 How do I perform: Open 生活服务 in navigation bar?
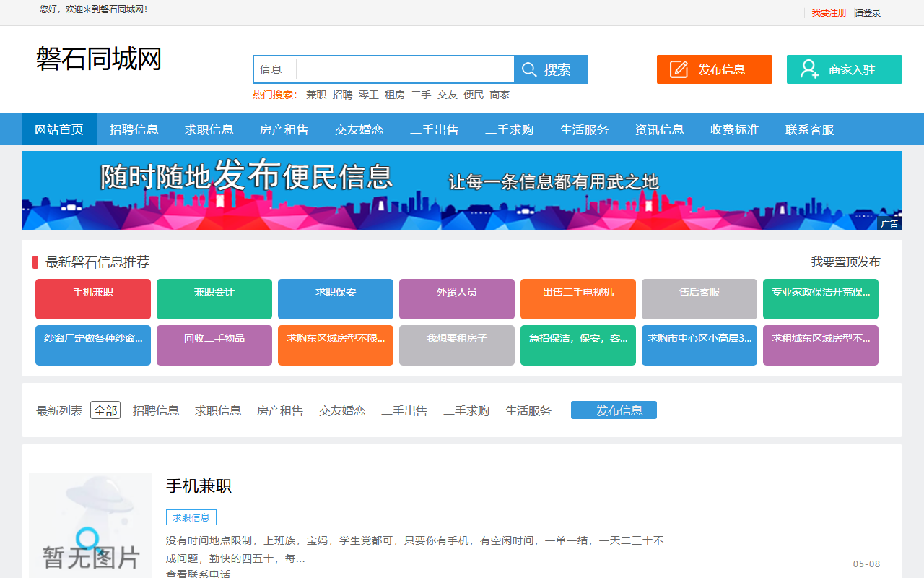(585, 129)
